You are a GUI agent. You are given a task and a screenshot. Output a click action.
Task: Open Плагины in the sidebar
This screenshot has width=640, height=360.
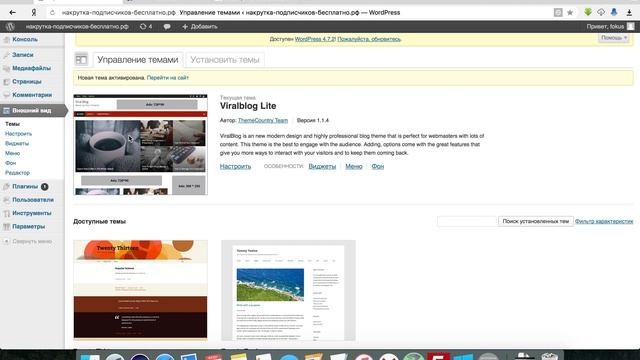pyautogui.click(x=25, y=187)
